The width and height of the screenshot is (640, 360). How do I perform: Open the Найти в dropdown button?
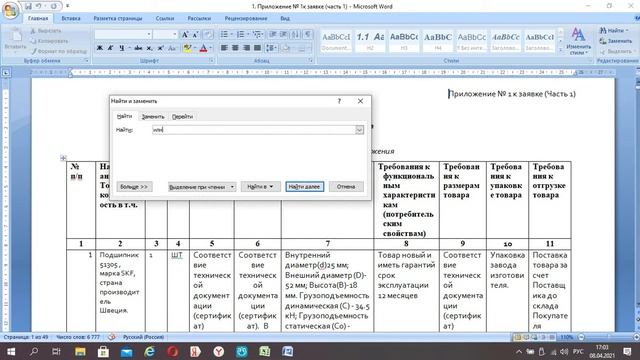point(260,187)
